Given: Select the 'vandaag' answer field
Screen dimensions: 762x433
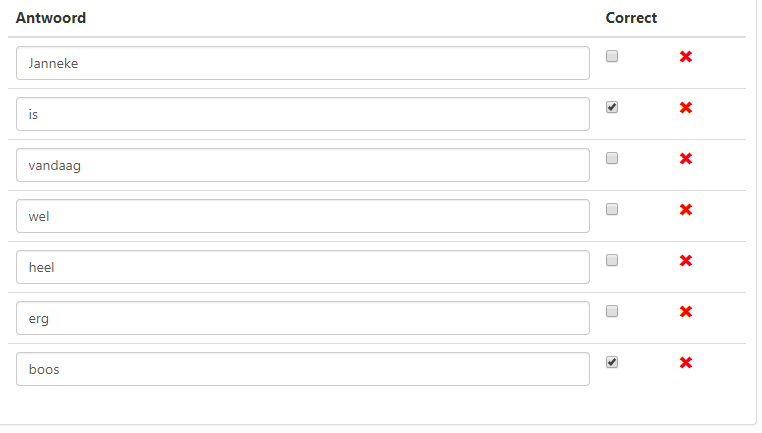Looking at the screenshot, I should click(x=302, y=165).
